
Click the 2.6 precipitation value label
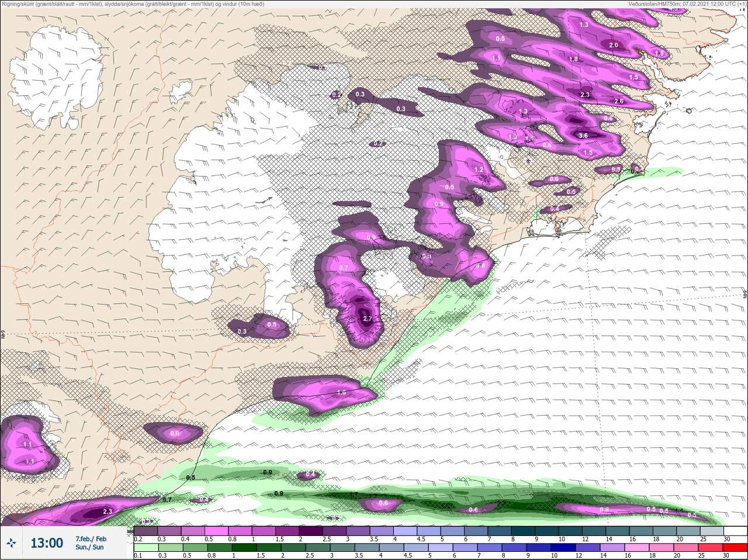click(x=619, y=102)
